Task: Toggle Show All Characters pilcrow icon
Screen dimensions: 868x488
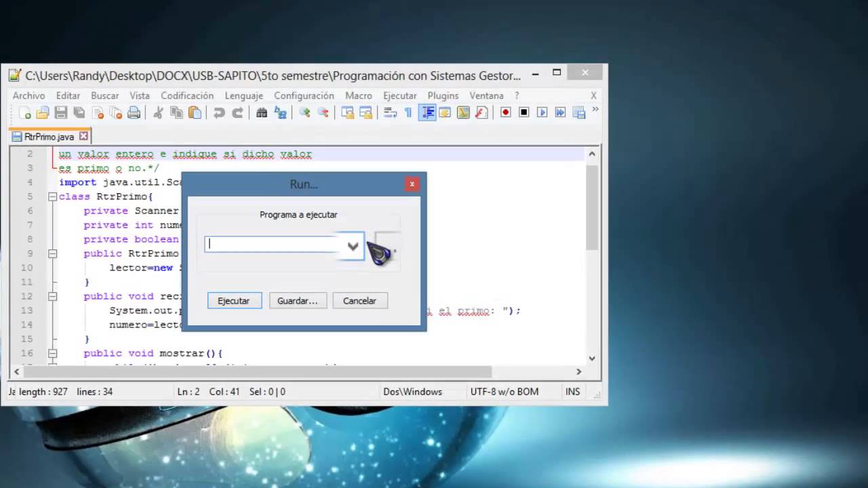Action: 408,113
